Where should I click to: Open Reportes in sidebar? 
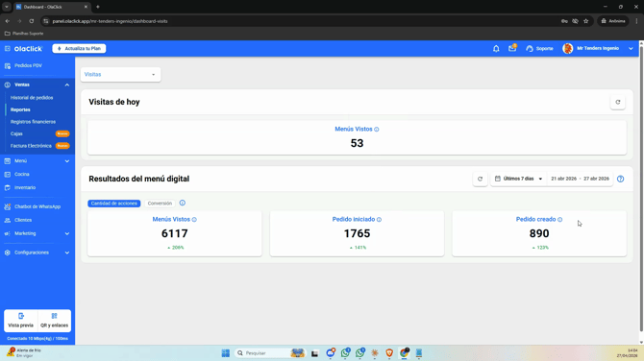pyautogui.click(x=20, y=110)
